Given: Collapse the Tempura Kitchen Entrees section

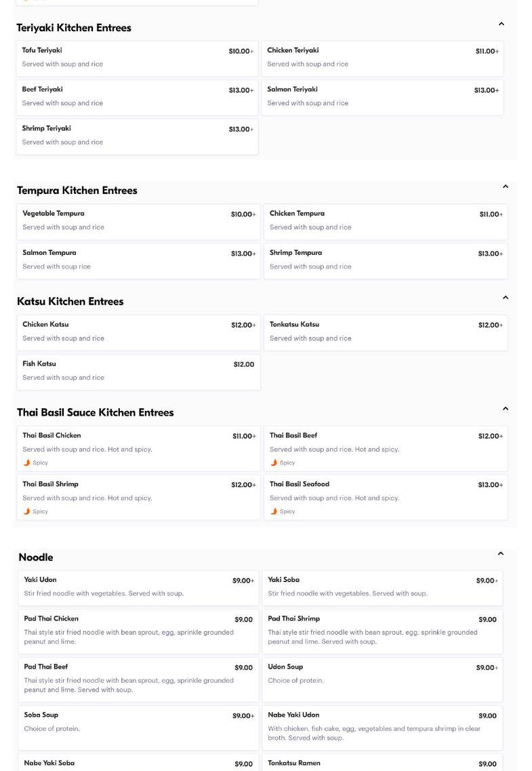Looking at the screenshot, I should tap(505, 187).
